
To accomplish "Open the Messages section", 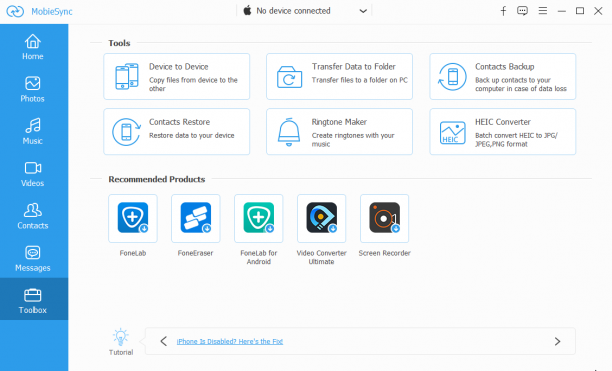I will [x=33, y=259].
